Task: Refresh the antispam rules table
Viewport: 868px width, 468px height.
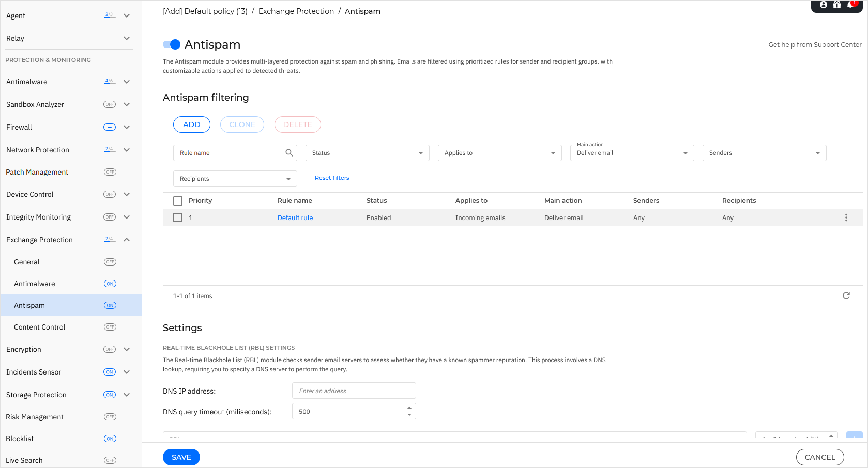Action: [x=846, y=295]
